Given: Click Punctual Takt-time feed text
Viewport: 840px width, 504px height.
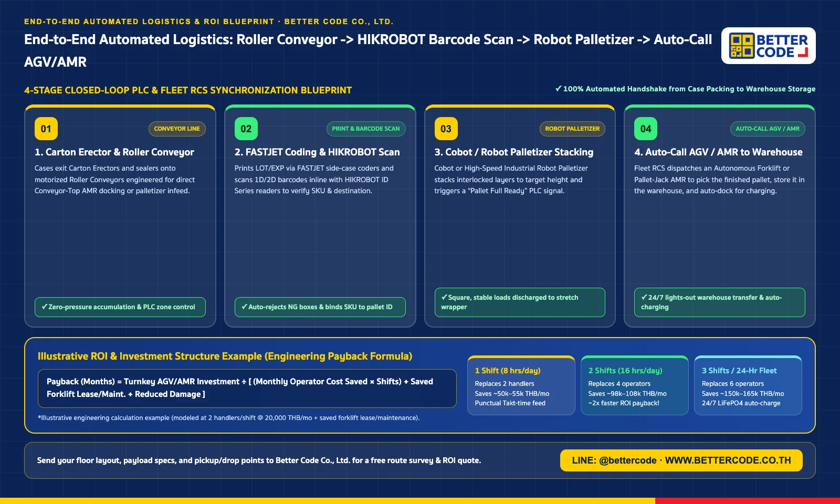Looking at the screenshot, I should point(510,403).
